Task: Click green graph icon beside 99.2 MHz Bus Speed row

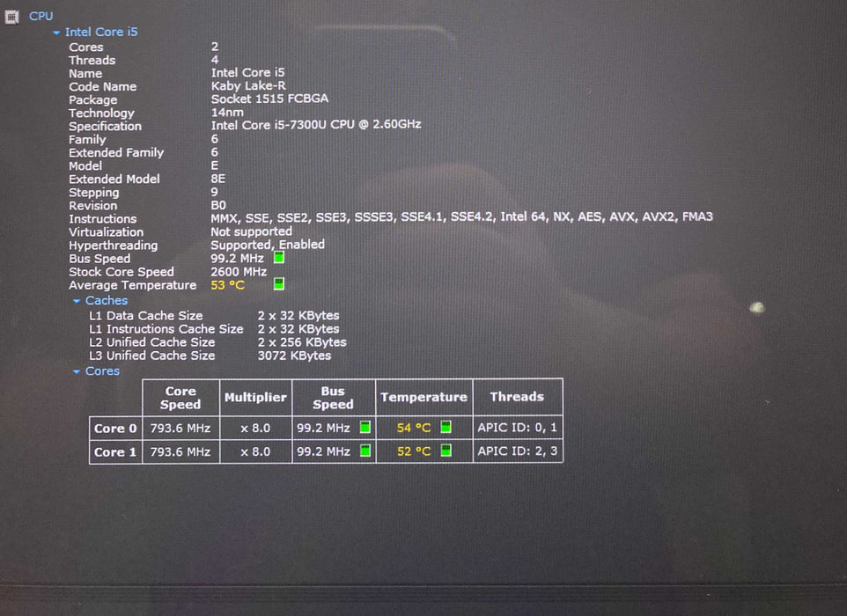Action: (x=278, y=258)
